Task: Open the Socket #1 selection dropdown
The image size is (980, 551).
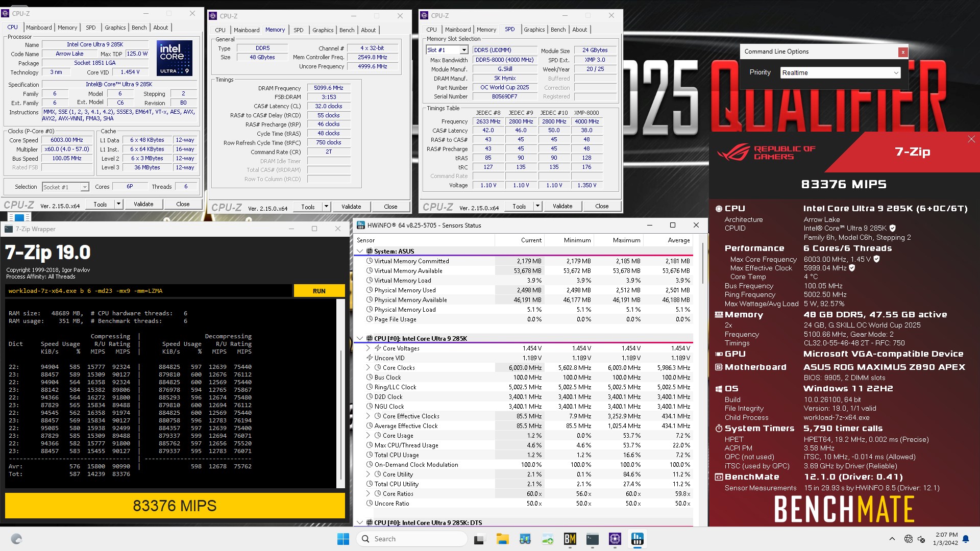Action: point(85,187)
